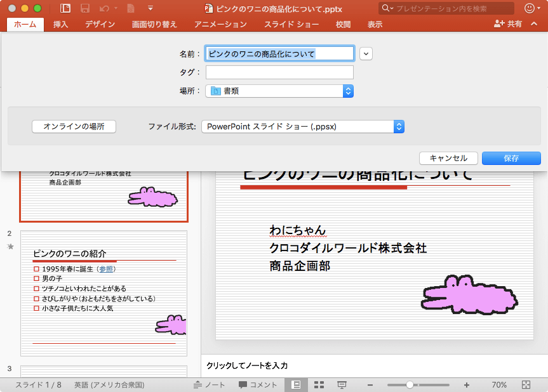This screenshot has height=392, width=548.
Task: Click the pptx file icon in title
Action: pos(209,8)
